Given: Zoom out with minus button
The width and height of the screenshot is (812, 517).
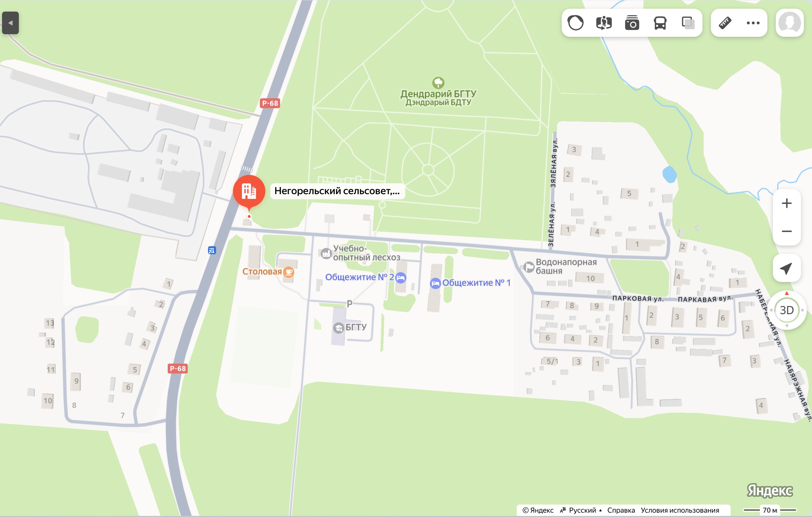Looking at the screenshot, I should 787,231.
